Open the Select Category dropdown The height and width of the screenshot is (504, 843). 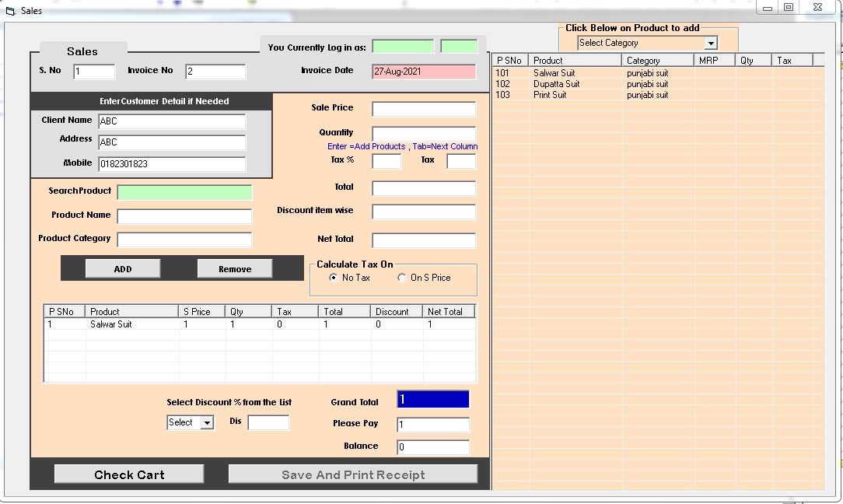pyautogui.click(x=710, y=44)
